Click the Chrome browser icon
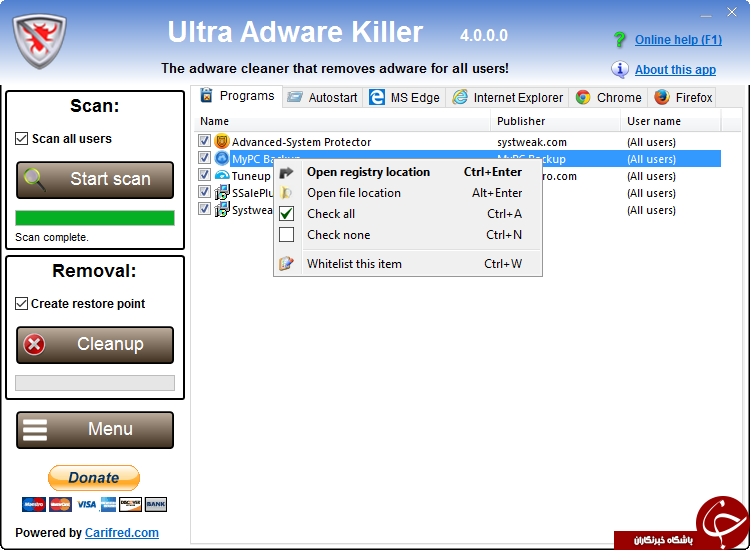Screen dimensions: 750x550 pyautogui.click(x=583, y=98)
